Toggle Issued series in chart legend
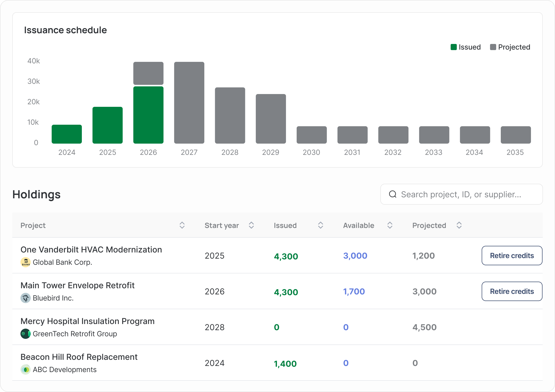Viewport: 555px width, 392px height. 465,47
